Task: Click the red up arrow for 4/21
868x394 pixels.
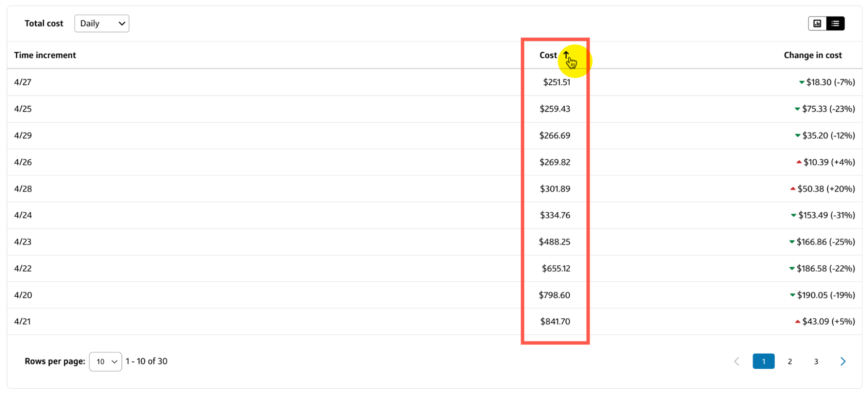Action: (798, 321)
